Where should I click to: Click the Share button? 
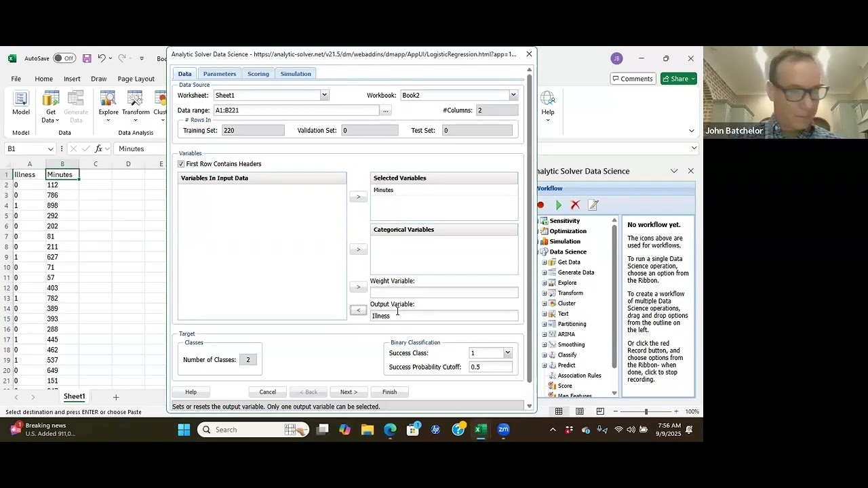click(x=679, y=79)
